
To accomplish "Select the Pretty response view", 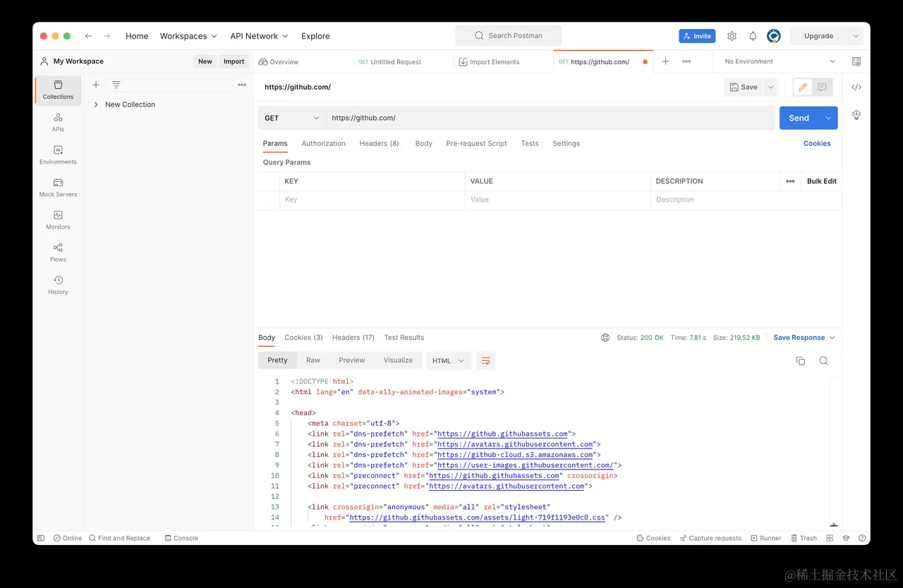I will [x=277, y=360].
